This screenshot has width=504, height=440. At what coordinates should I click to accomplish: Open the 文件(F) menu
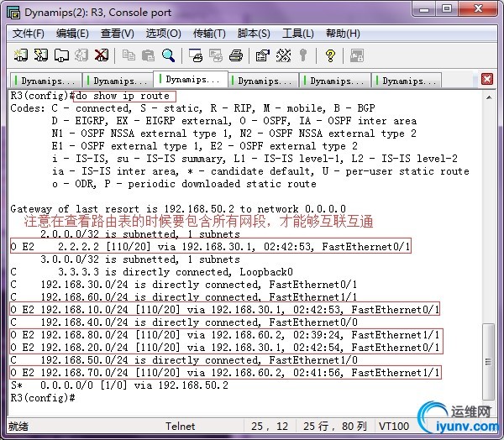tap(29, 34)
